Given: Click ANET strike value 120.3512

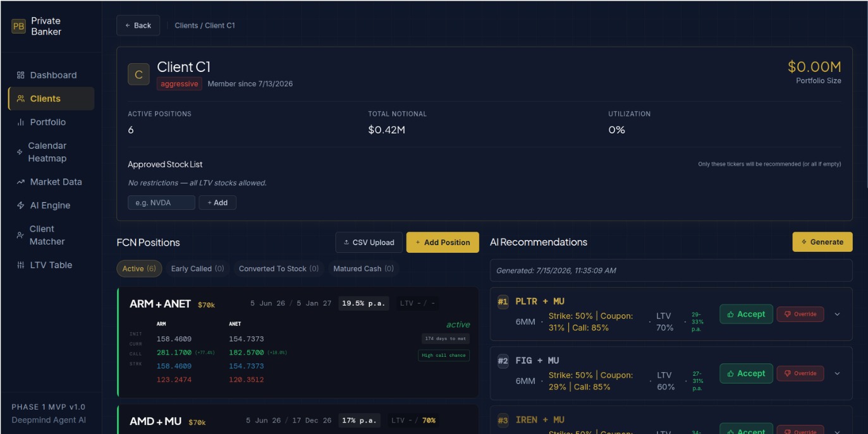Looking at the screenshot, I should click(x=246, y=380).
